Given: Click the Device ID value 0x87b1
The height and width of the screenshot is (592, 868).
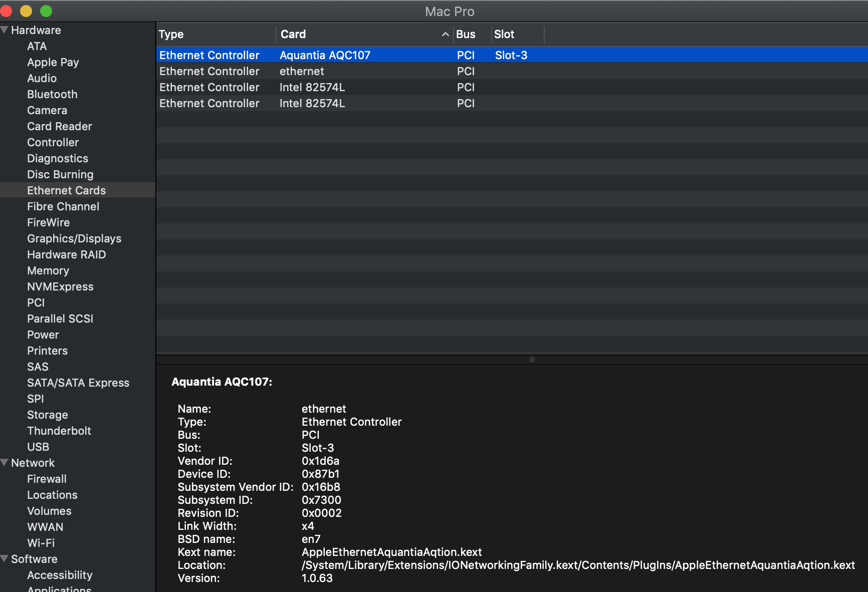Looking at the screenshot, I should pos(321,474).
